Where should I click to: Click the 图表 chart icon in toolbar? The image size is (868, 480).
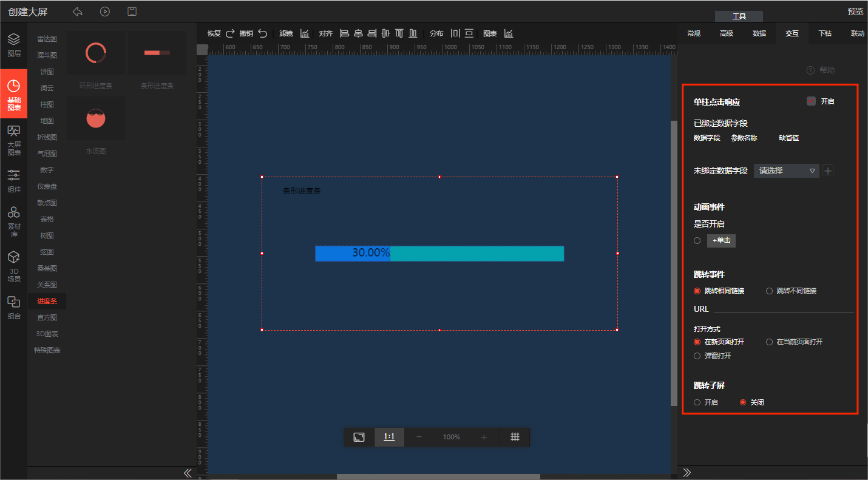[x=509, y=33]
